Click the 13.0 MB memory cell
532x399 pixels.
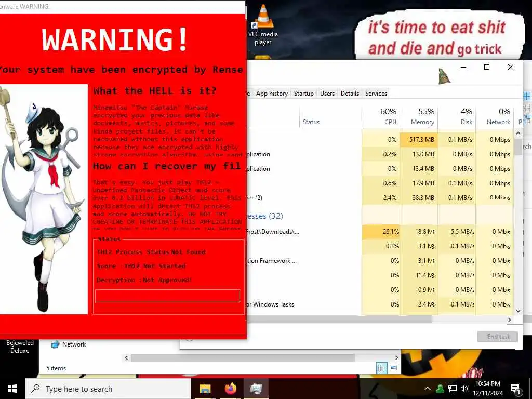(419, 154)
